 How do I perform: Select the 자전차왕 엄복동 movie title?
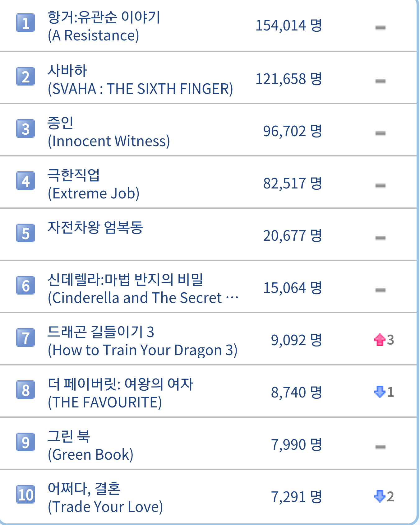pos(95,228)
